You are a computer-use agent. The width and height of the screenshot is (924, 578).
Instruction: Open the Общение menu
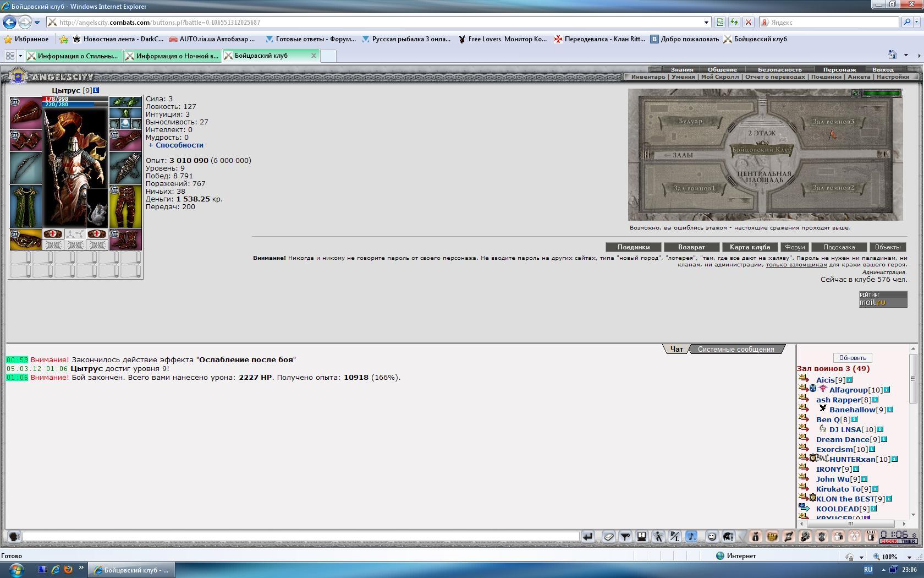(722, 69)
